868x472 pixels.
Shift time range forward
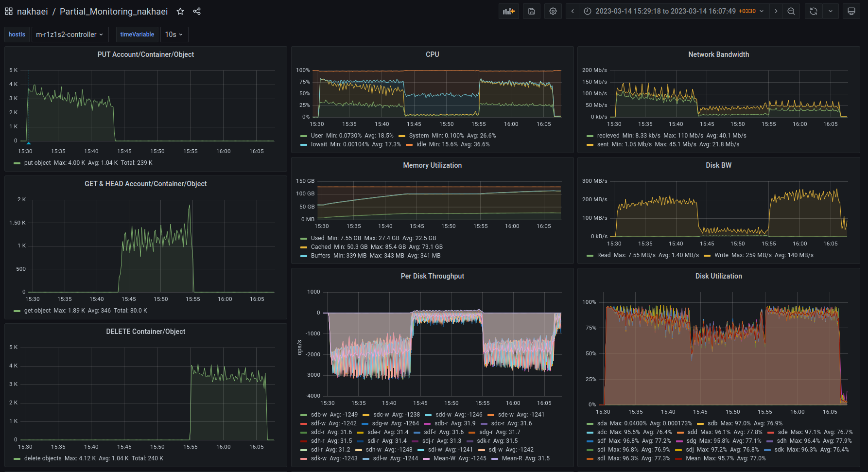click(x=776, y=11)
